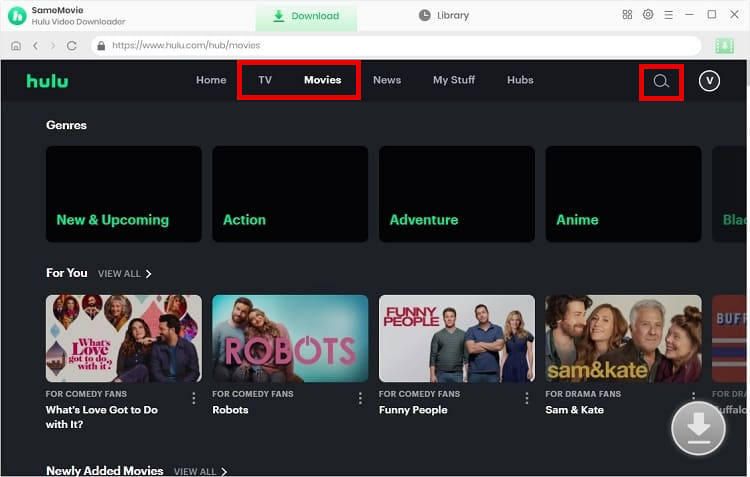750x477 pixels.
Task: Open Hulu search magnifier icon
Action: [661, 81]
